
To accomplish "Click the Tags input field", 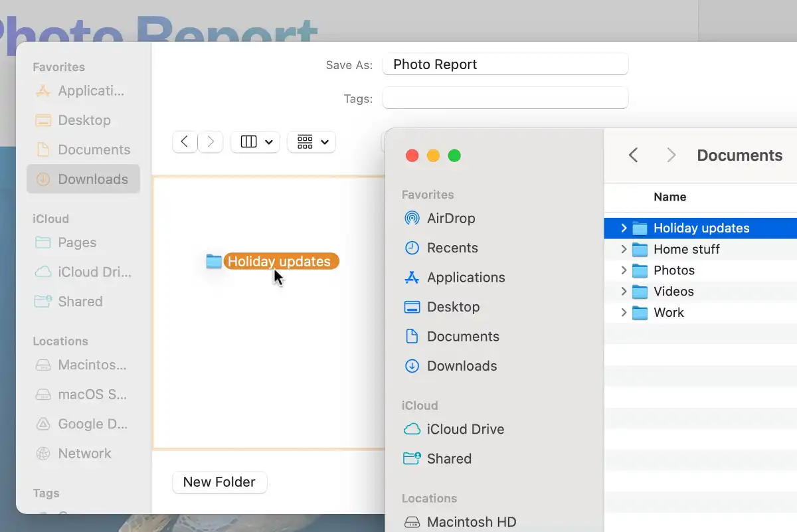I will pyautogui.click(x=505, y=98).
